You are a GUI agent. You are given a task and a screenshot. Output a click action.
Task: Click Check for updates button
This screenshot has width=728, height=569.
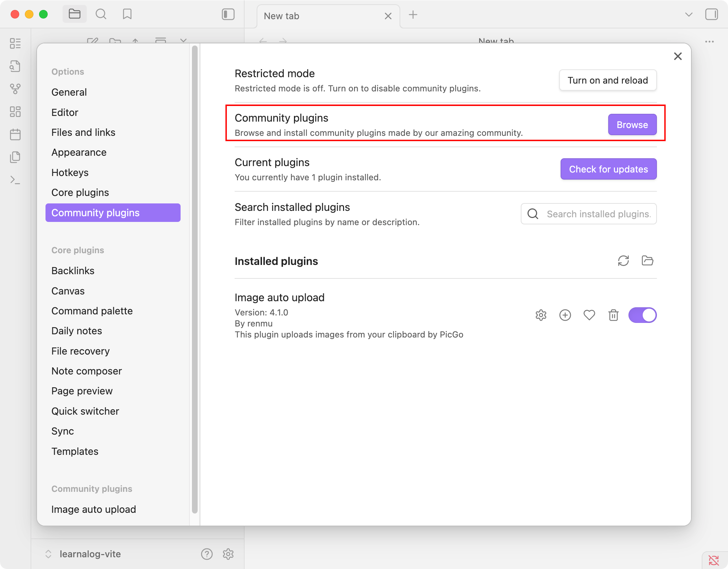[608, 169]
